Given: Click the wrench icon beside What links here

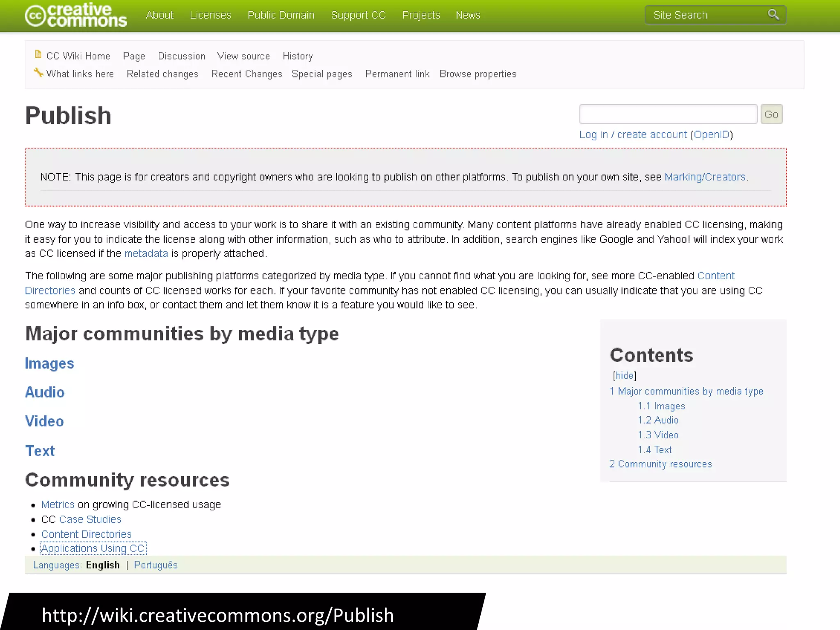Looking at the screenshot, I should click(x=38, y=73).
